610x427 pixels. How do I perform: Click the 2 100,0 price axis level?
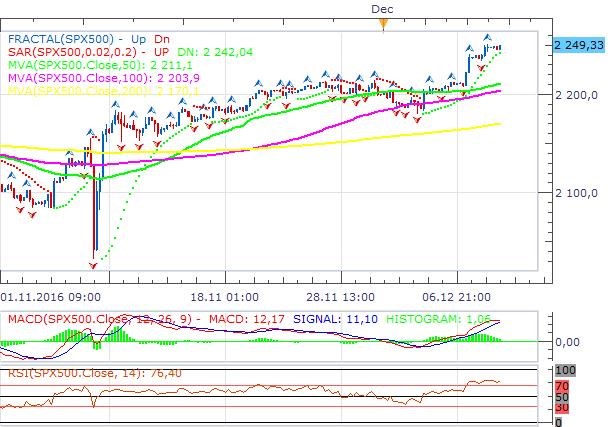click(x=574, y=192)
